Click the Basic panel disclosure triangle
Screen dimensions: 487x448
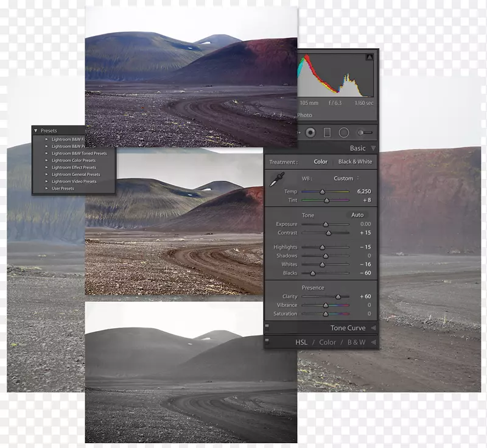point(374,148)
